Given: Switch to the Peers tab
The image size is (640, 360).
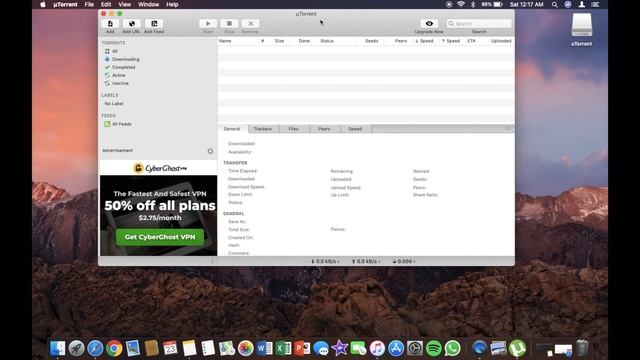Looking at the screenshot, I should coord(324,129).
